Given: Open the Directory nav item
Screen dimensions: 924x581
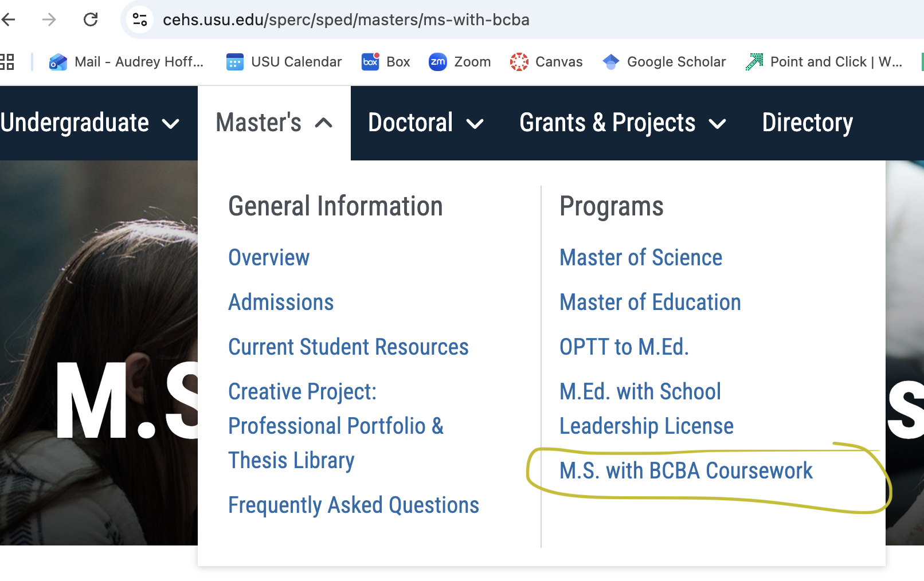Looking at the screenshot, I should [807, 123].
